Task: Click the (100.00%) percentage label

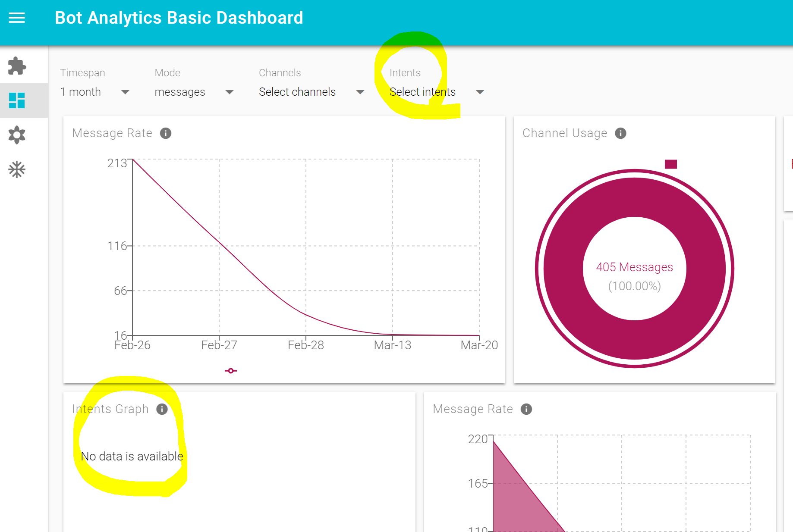Action: coord(635,286)
